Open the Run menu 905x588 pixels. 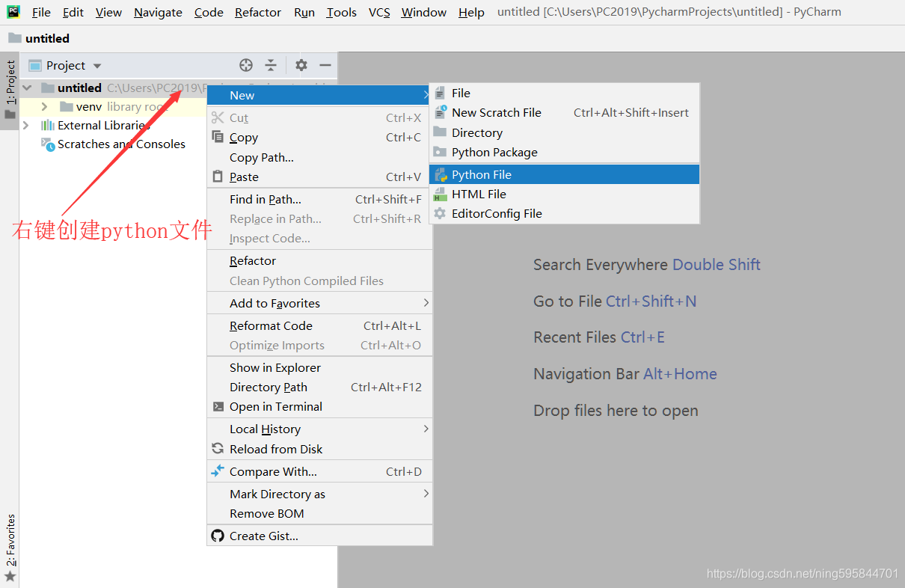[x=304, y=12]
